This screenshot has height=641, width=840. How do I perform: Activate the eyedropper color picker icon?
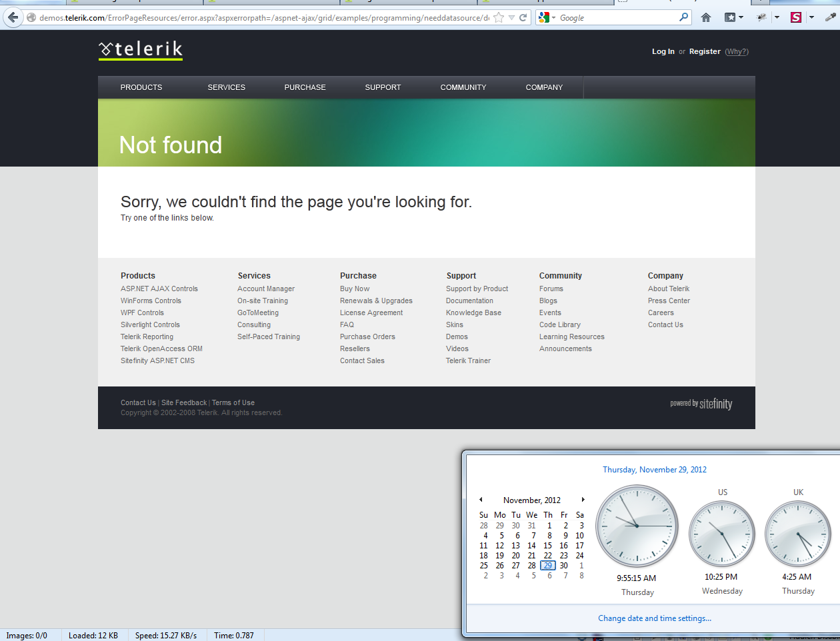pos(831,18)
